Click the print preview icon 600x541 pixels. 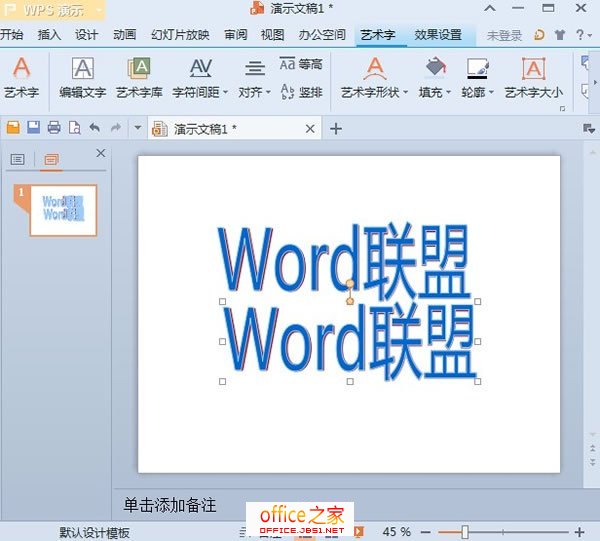[x=75, y=127]
